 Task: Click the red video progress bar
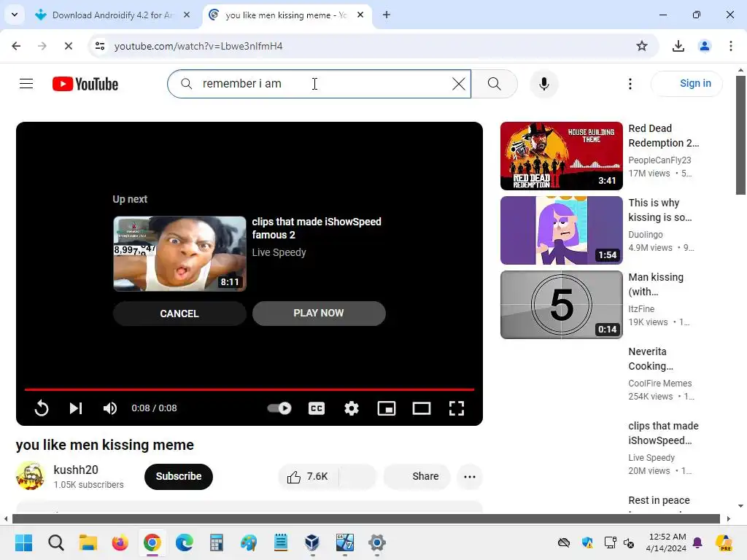point(249,389)
